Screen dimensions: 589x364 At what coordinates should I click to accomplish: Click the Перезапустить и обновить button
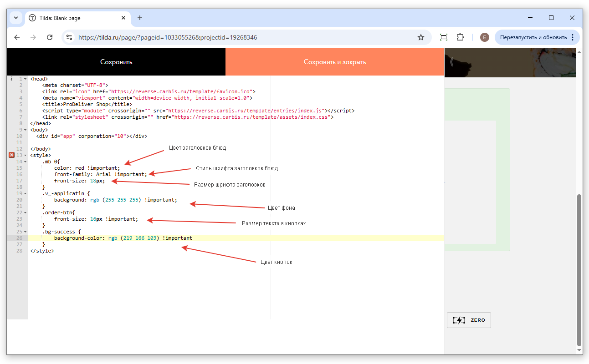[533, 37]
